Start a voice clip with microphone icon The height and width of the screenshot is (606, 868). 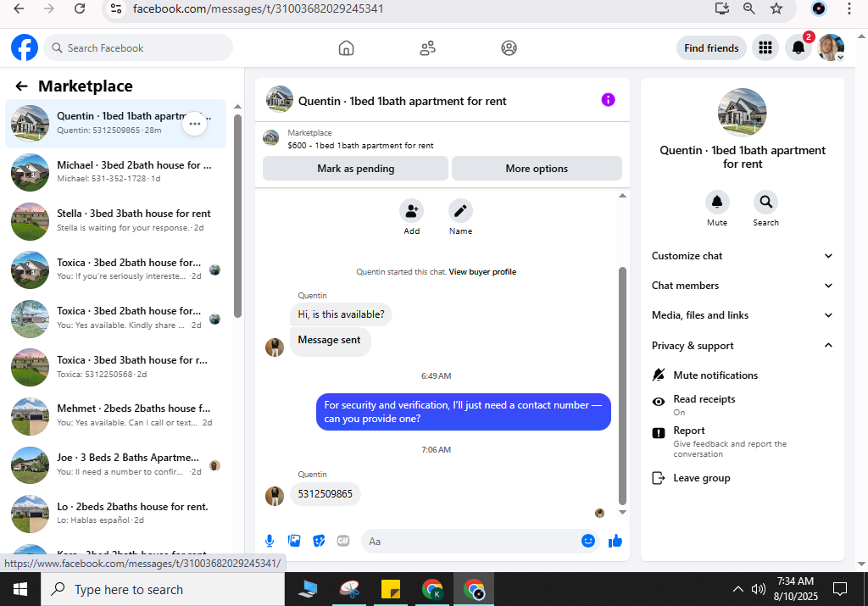[270, 541]
